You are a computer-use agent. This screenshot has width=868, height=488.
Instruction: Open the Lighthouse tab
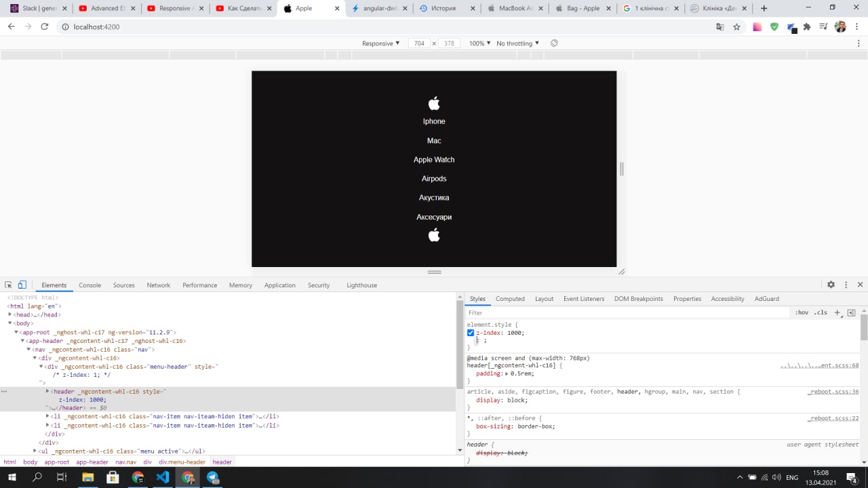coord(361,285)
